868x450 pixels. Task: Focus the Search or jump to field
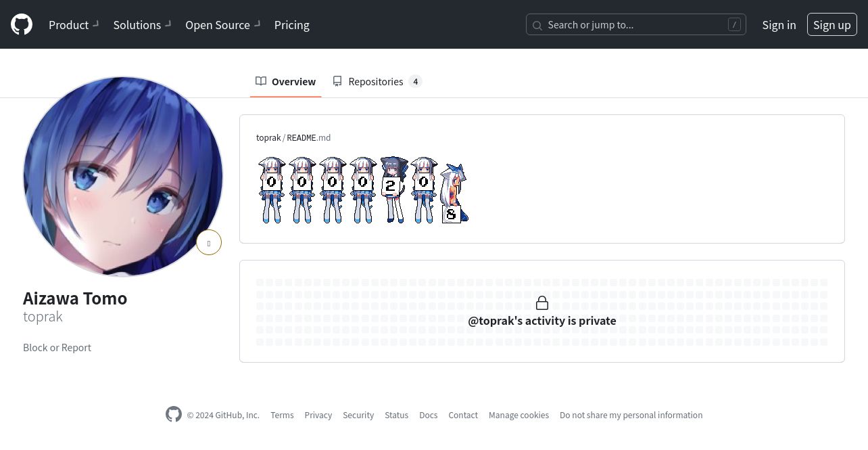[636, 24]
